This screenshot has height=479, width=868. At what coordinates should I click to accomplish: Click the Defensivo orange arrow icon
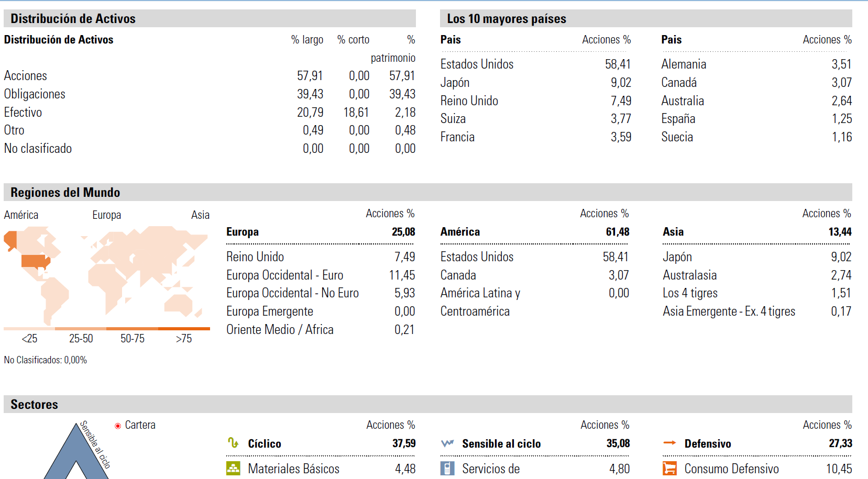[x=669, y=443]
